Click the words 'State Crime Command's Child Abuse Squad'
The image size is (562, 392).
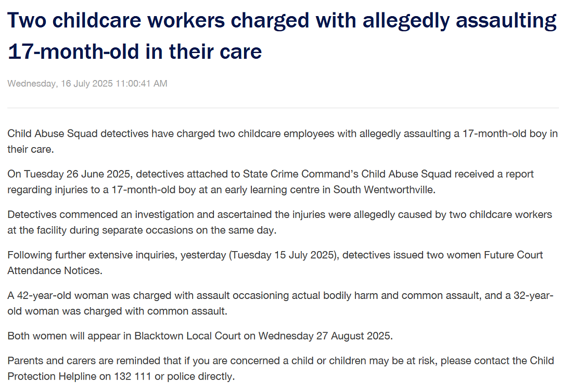pos(347,174)
